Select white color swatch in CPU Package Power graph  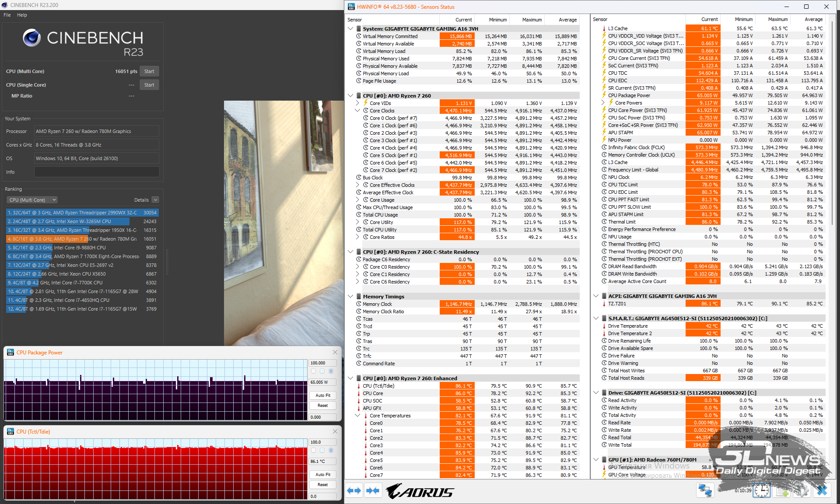pos(313,371)
